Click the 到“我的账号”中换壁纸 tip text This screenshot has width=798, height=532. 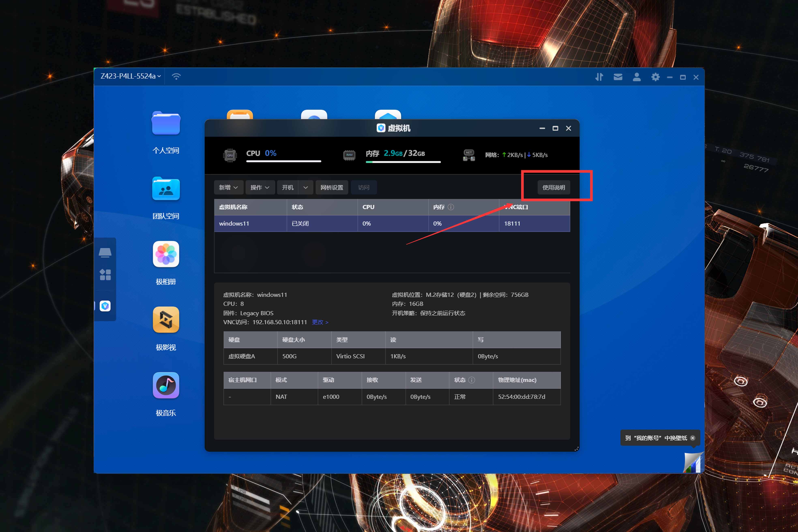[x=656, y=438]
